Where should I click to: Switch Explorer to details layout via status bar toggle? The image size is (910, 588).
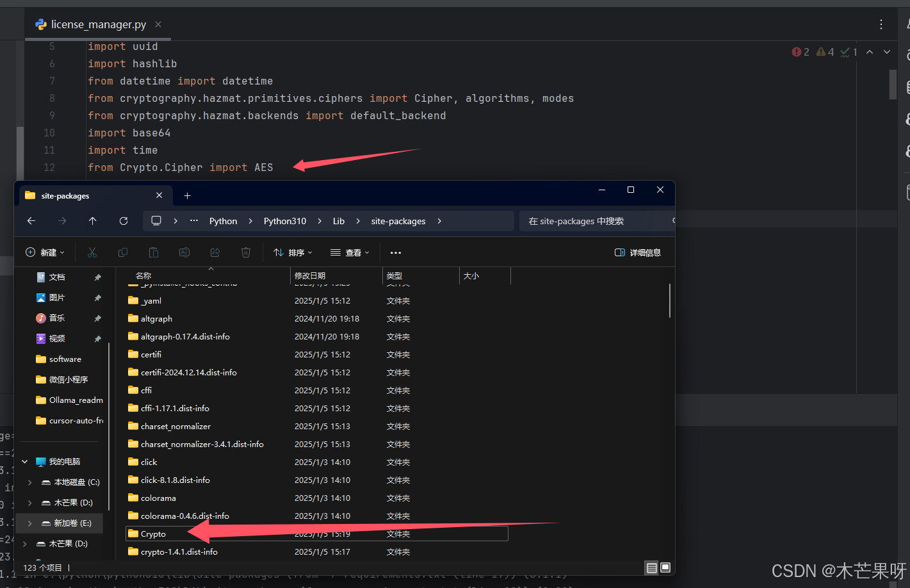(x=651, y=568)
